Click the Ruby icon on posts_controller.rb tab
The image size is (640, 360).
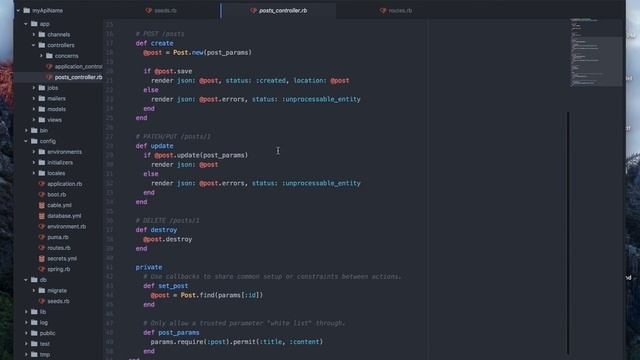pyautogui.click(x=253, y=11)
